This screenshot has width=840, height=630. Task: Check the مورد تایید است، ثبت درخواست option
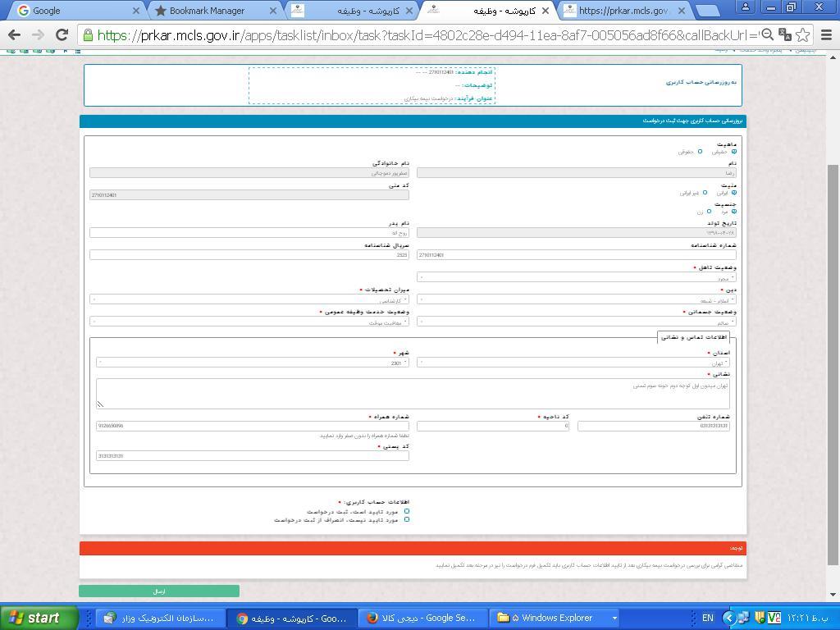[x=406, y=511]
